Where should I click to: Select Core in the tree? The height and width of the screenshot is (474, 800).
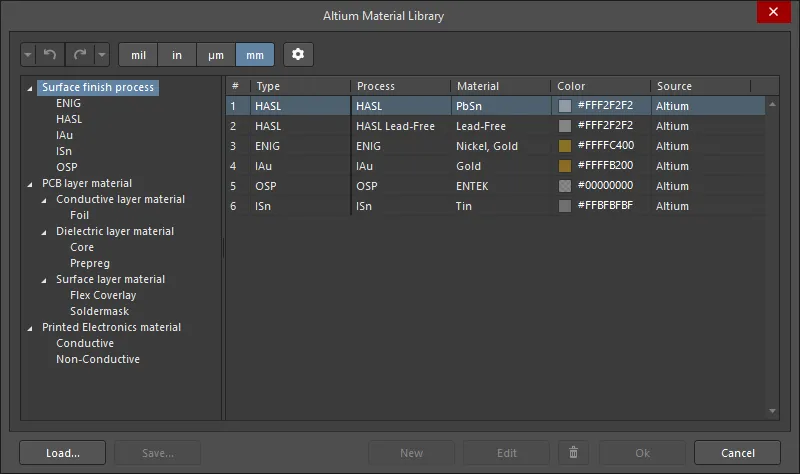pyautogui.click(x=82, y=247)
